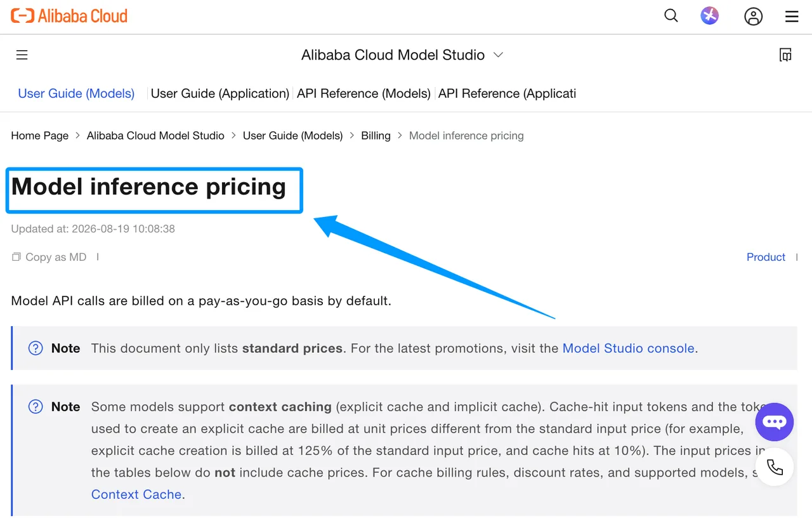Viewport: 812px width, 528px height.
Task: Open the API Reference (Models) tab
Action: [364, 93]
